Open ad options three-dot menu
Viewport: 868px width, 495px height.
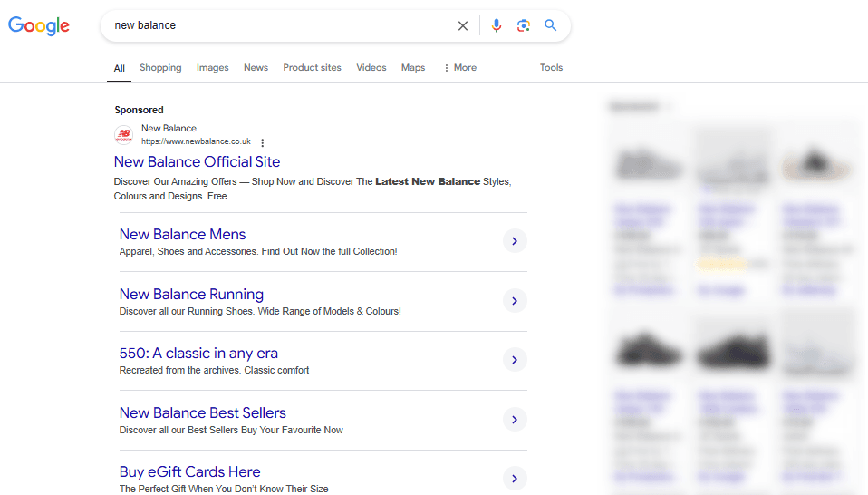click(x=263, y=142)
